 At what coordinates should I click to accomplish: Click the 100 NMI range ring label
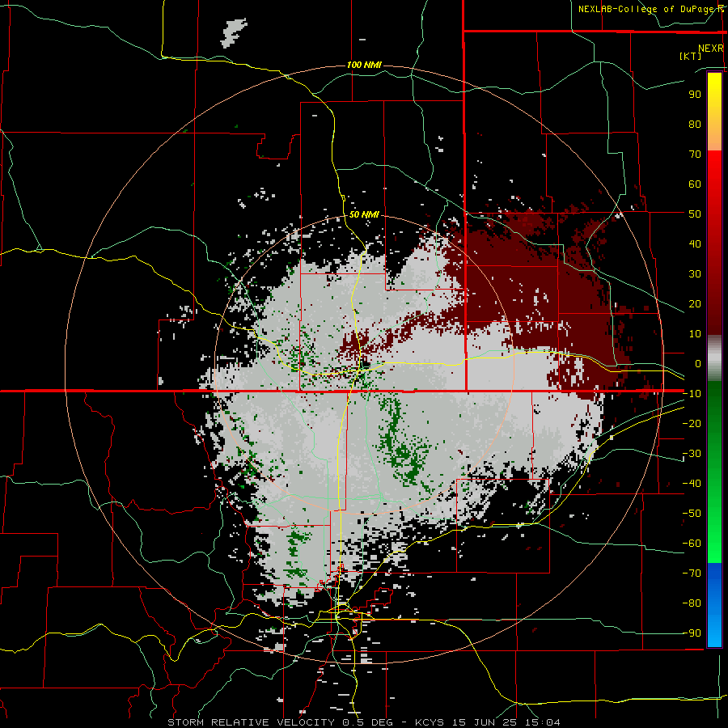point(364,65)
